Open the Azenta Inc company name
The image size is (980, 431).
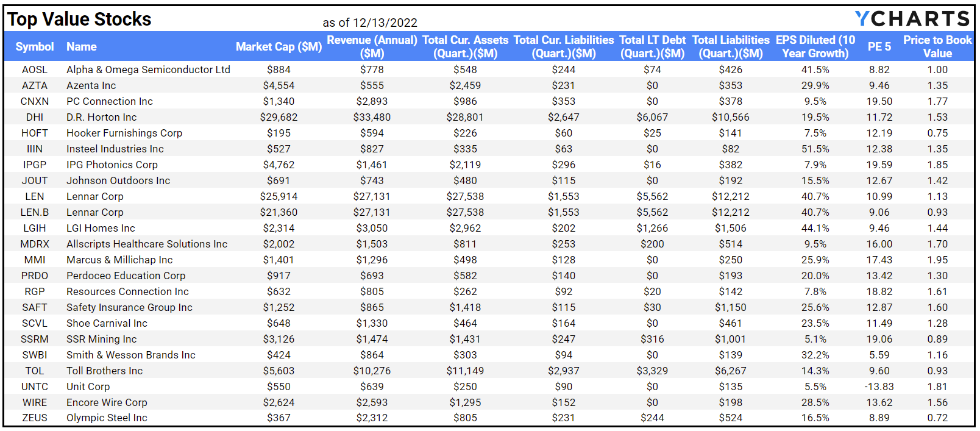tap(91, 85)
